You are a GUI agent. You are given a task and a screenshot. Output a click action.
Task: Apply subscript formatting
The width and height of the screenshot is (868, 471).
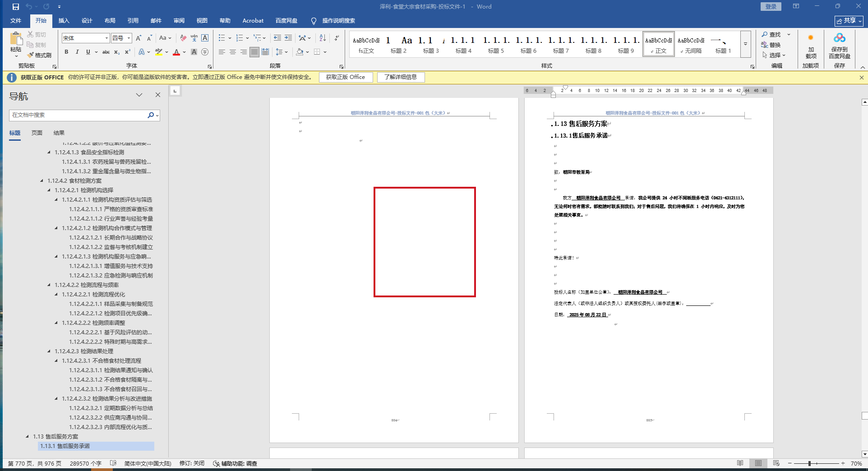pos(117,52)
